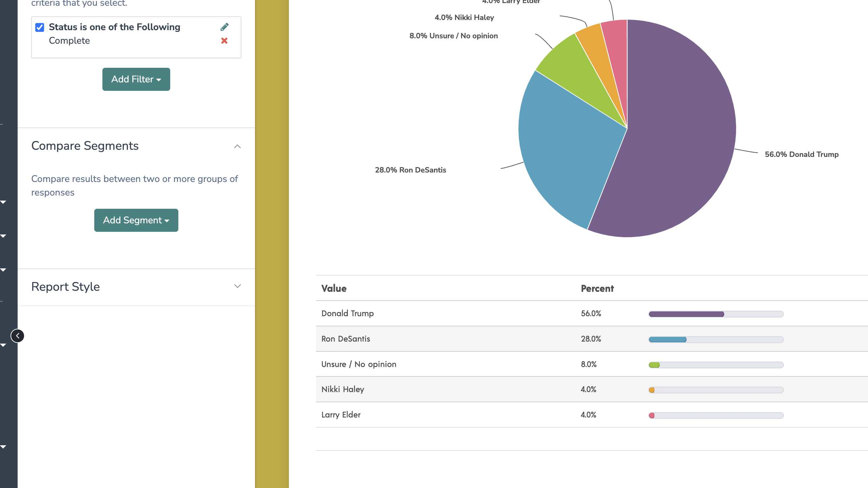Click Unsure / No opinion table row
The image size is (868, 488).
[x=592, y=364]
